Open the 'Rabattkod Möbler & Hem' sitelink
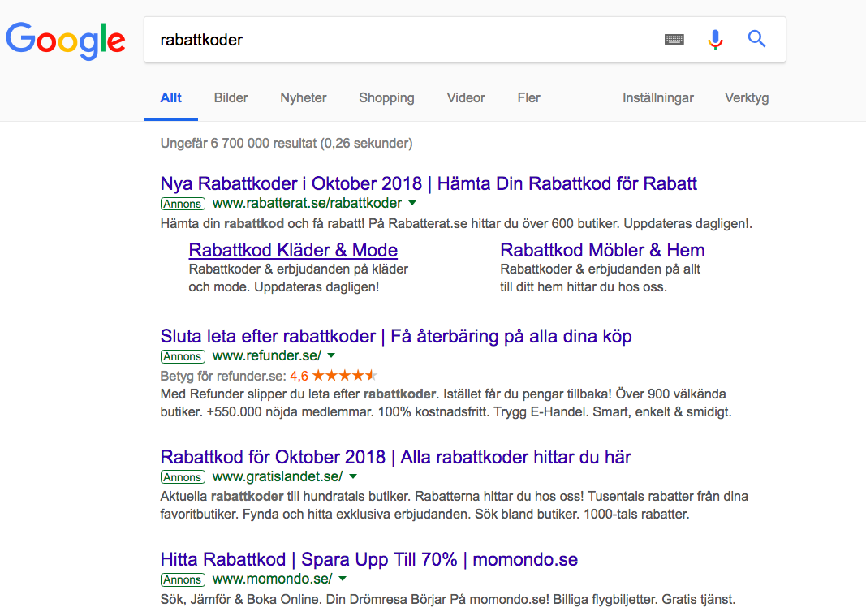The image size is (866, 616). pyautogui.click(x=602, y=250)
